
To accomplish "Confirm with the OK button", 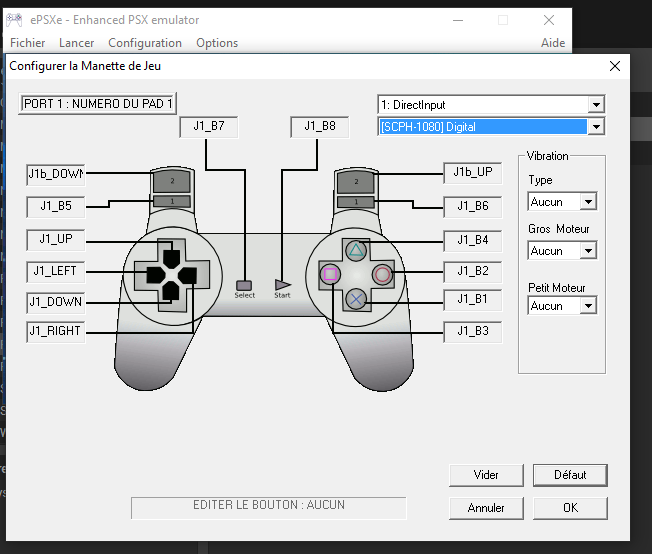I will [570, 508].
